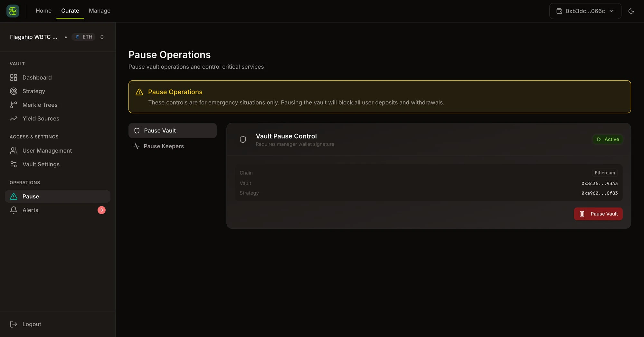Select the Pause Vault section tab
The width and height of the screenshot is (644, 337).
[173, 130]
